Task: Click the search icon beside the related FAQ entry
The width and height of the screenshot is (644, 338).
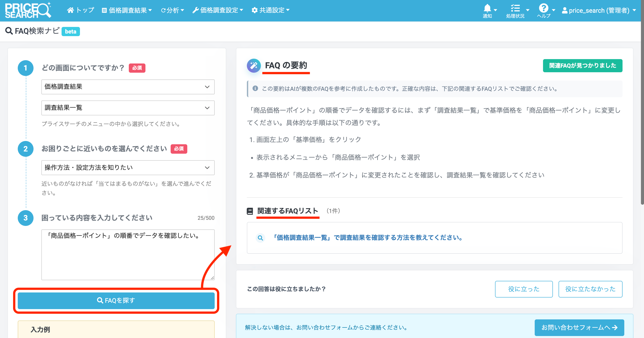Action: (260, 238)
